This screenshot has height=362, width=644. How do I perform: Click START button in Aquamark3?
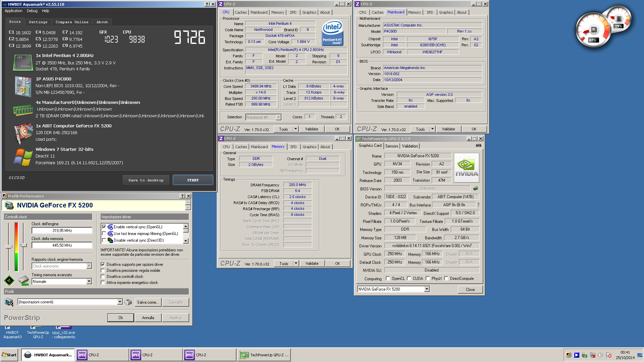point(193,180)
